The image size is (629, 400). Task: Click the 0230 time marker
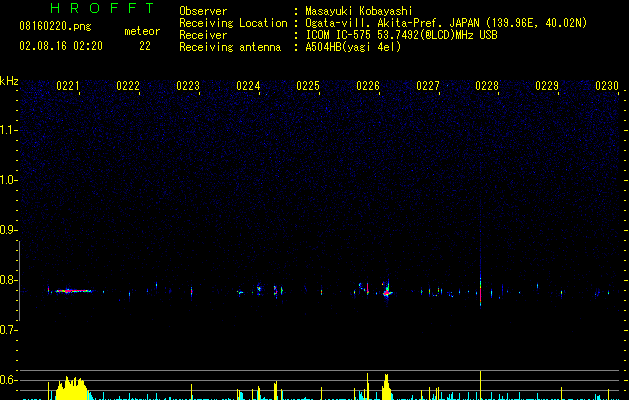click(607, 86)
